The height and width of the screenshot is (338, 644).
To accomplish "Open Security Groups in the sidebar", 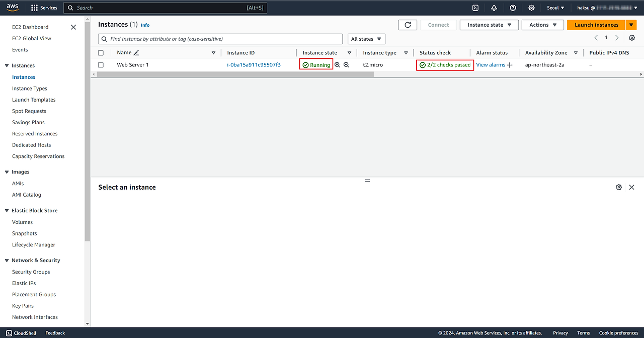I will [x=31, y=272].
